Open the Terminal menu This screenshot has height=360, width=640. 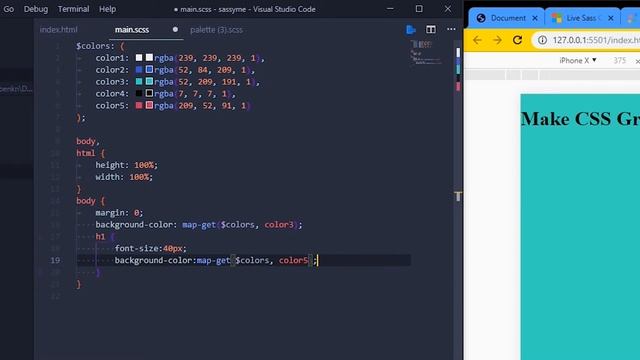tap(73, 9)
